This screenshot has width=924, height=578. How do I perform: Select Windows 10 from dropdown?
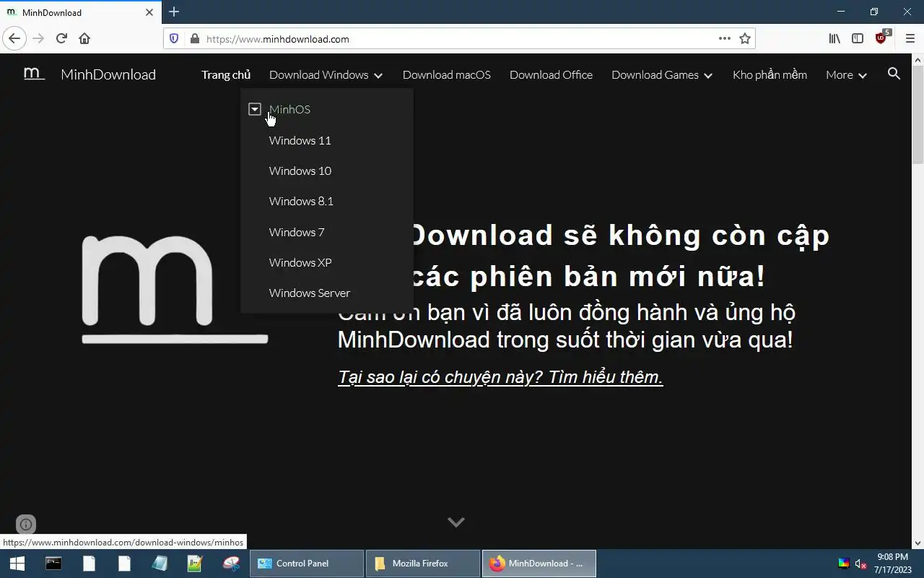(300, 171)
